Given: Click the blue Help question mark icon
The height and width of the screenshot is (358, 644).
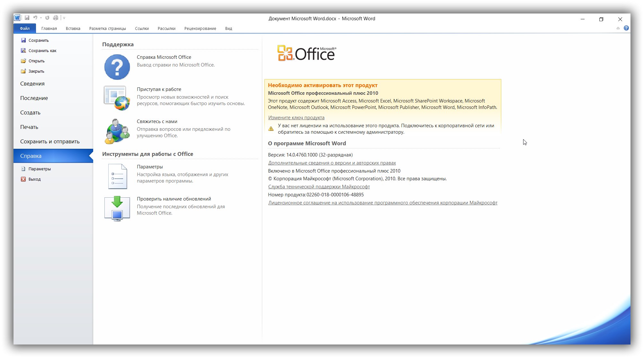Looking at the screenshot, I should click(626, 28).
